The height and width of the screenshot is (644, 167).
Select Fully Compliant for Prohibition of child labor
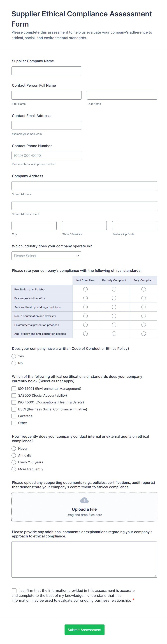point(143,289)
